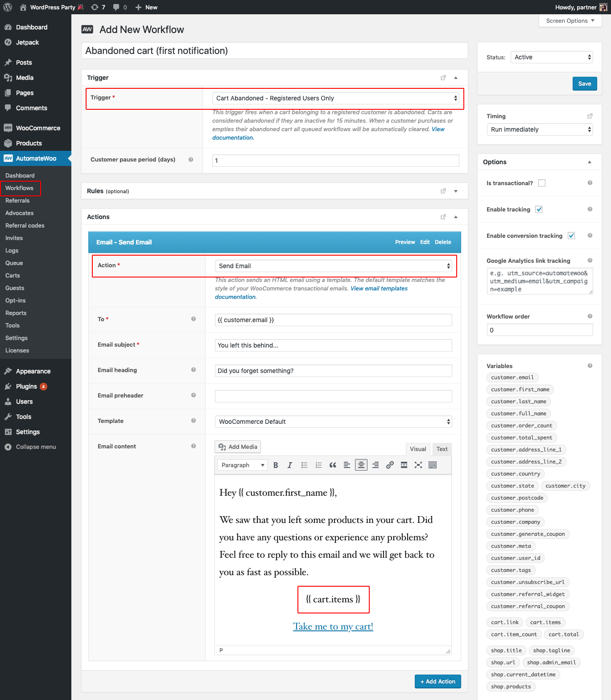Screen dimensions: 611x700
Task: Show help for Google Analytics link tracking
Action: (590, 261)
